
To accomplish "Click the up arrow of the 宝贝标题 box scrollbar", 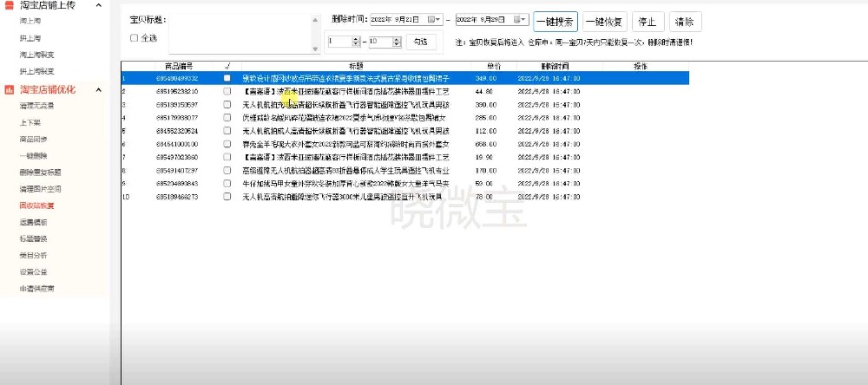I will coord(316,19).
